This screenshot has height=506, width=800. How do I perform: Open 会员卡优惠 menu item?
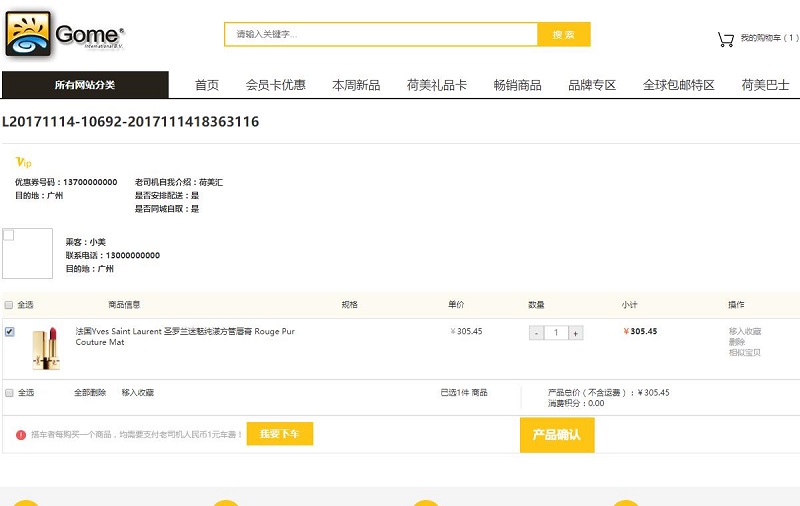click(x=276, y=85)
